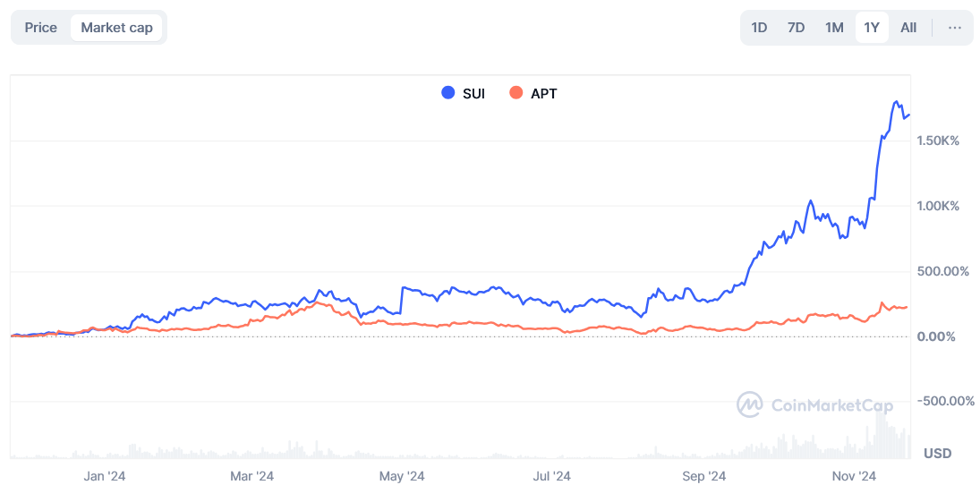Viewport: 980px width, 502px height.
Task: Switch to the Price tab
Action: 40,28
